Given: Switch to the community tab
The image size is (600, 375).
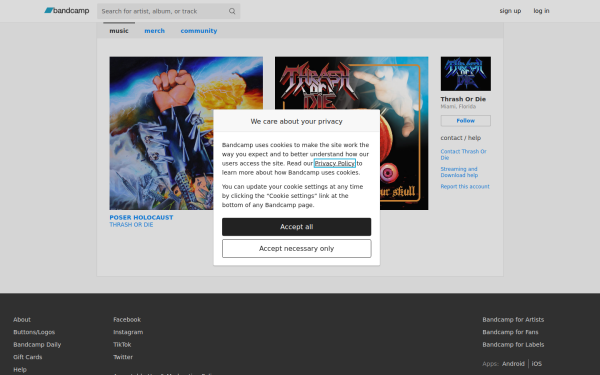Looking at the screenshot, I should click(x=199, y=31).
